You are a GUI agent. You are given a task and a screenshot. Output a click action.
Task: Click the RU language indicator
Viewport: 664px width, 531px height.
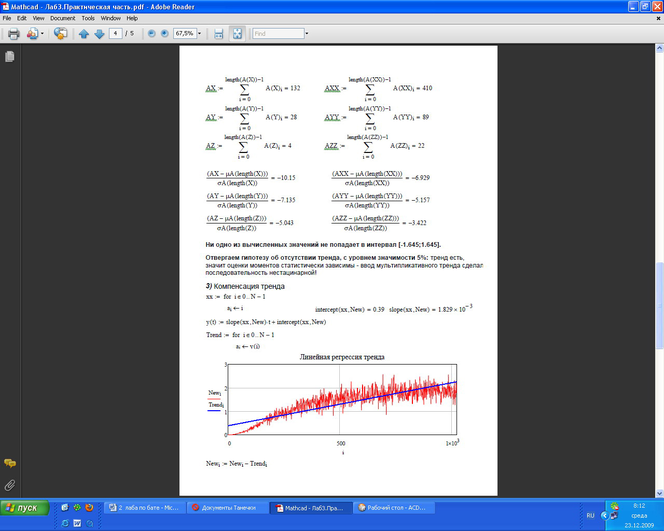[x=590, y=515]
